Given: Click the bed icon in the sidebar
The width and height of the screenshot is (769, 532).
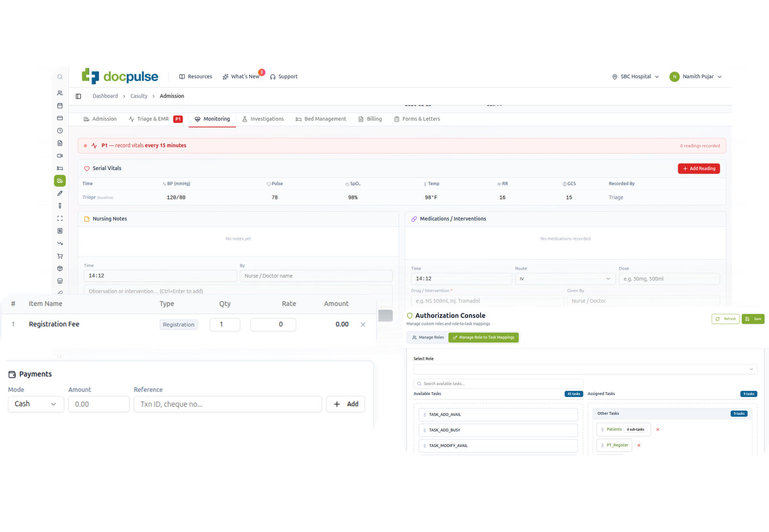Looking at the screenshot, I should coord(60,168).
